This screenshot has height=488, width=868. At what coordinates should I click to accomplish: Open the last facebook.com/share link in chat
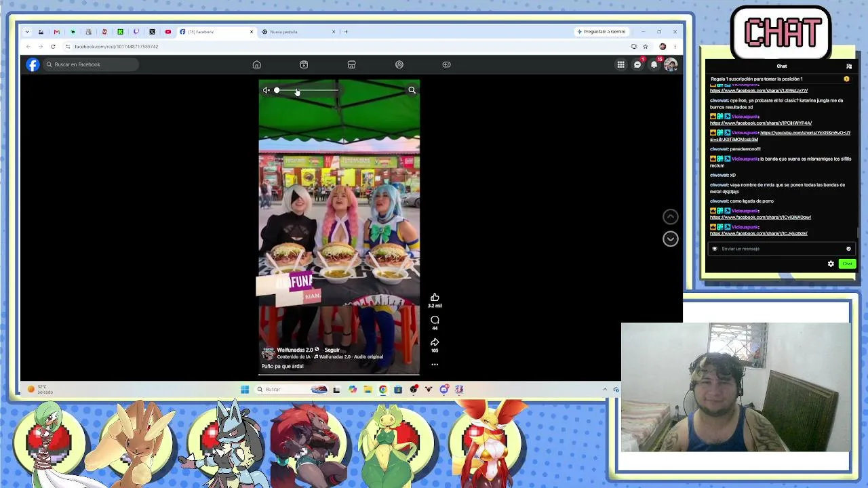click(758, 233)
